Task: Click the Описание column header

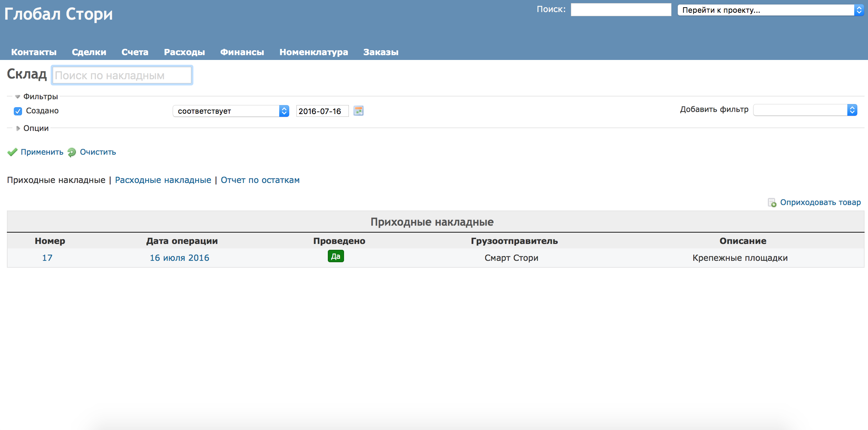Action: pyautogui.click(x=743, y=241)
